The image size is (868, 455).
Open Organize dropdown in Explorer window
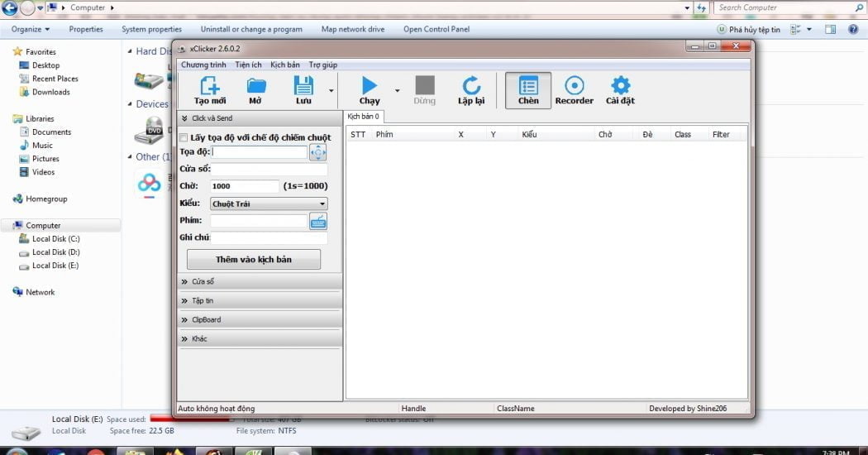(x=31, y=30)
